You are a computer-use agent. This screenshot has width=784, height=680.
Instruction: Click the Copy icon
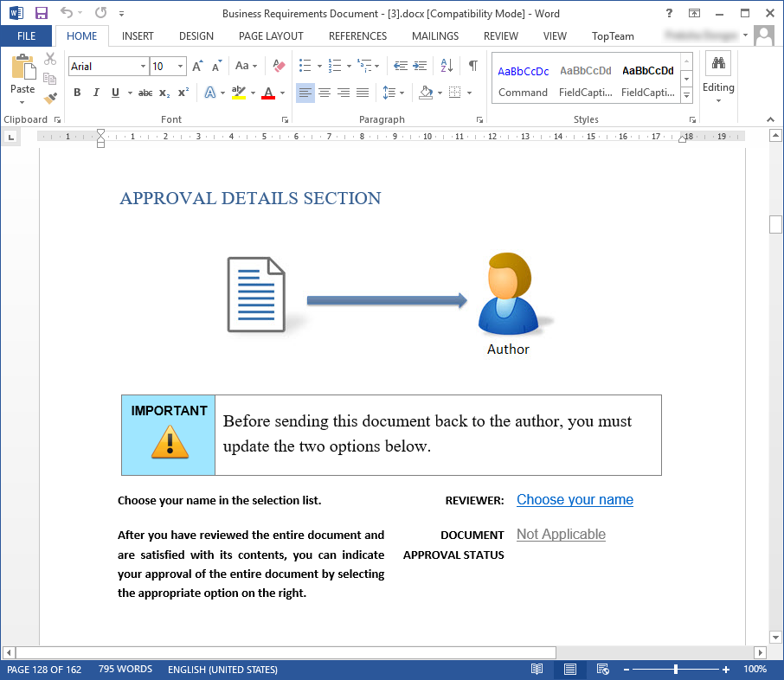tap(49, 79)
